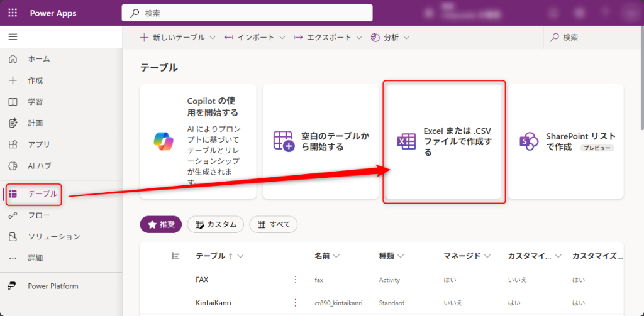
Task: Click the top 検索 search box
Action: pyautogui.click(x=247, y=13)
